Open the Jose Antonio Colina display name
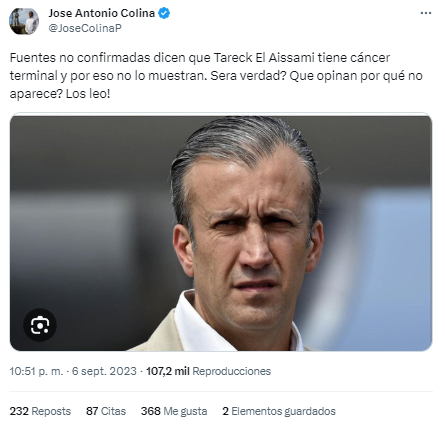Image resolution: width=445 pixels, height=428 pixels. (102, 13)
